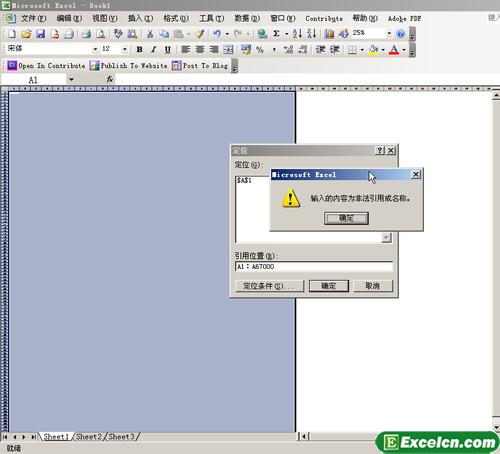Toggle Bold formatting button

point(140,49)
